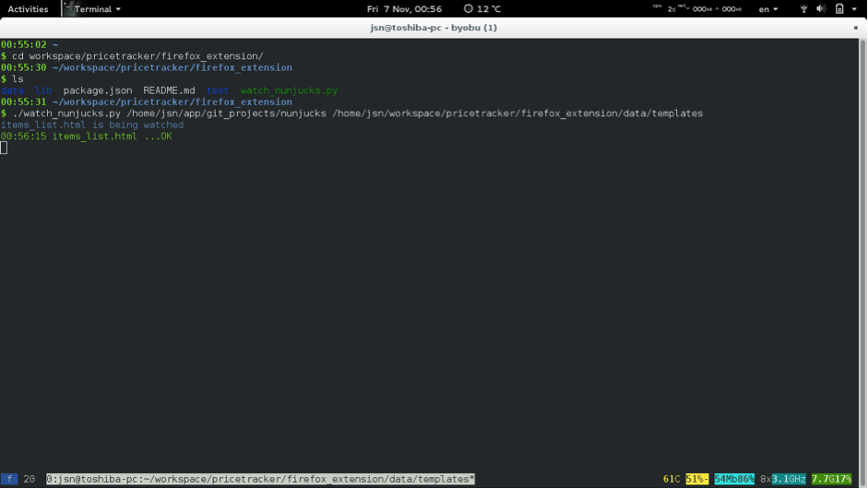
Task: Select byobu window 0 tab in status bar
Action: [260, 479]
